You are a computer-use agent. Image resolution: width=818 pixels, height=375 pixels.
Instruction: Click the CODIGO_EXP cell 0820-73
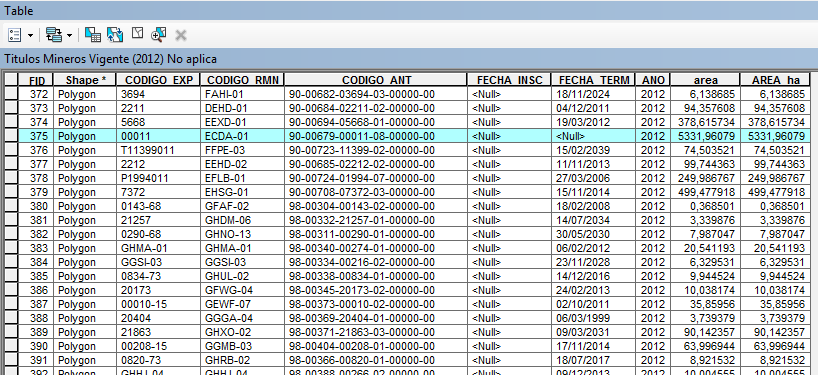159,360
